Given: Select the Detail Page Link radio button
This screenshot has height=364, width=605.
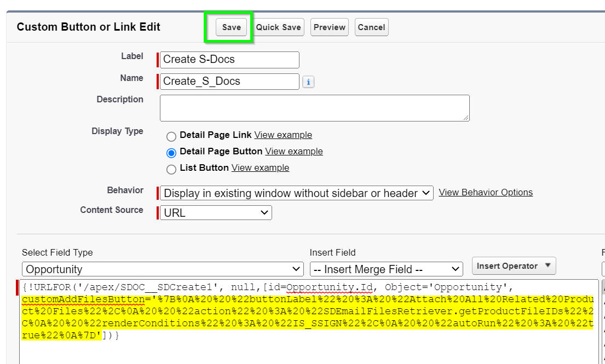Looking at the screenshot, I should click(x=171, y=136).
